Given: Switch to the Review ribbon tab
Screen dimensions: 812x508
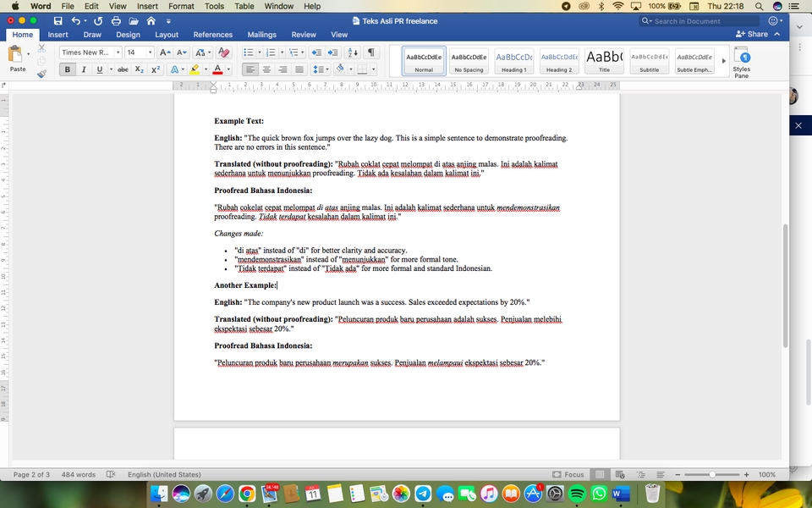Looking at the screenshot, I should click(x=304, y=35).
